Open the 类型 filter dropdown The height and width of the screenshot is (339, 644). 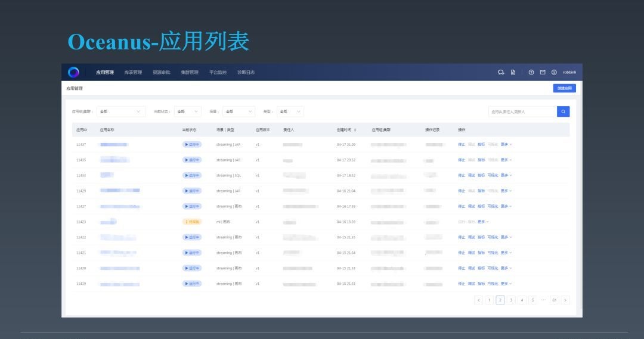(x=290, y=111)
